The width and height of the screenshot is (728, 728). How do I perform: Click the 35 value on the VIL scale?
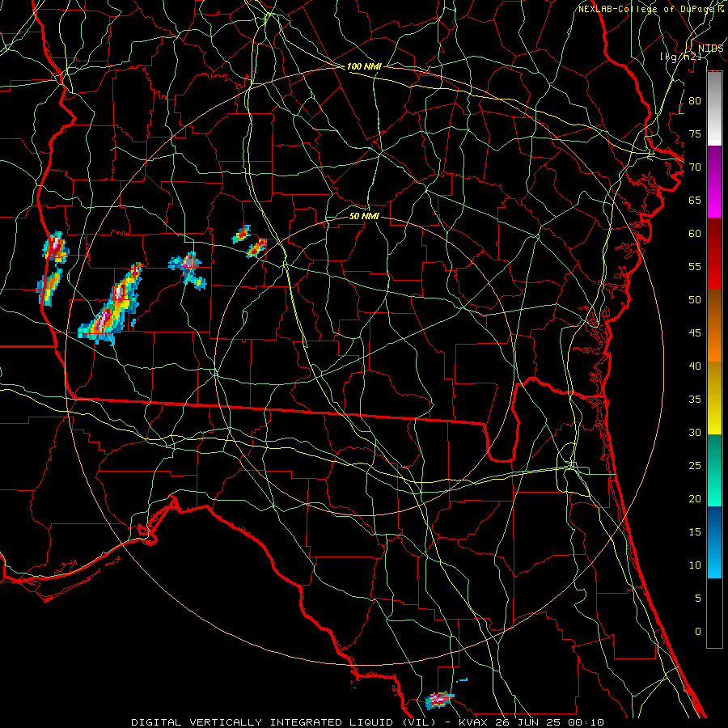point(695,400)
